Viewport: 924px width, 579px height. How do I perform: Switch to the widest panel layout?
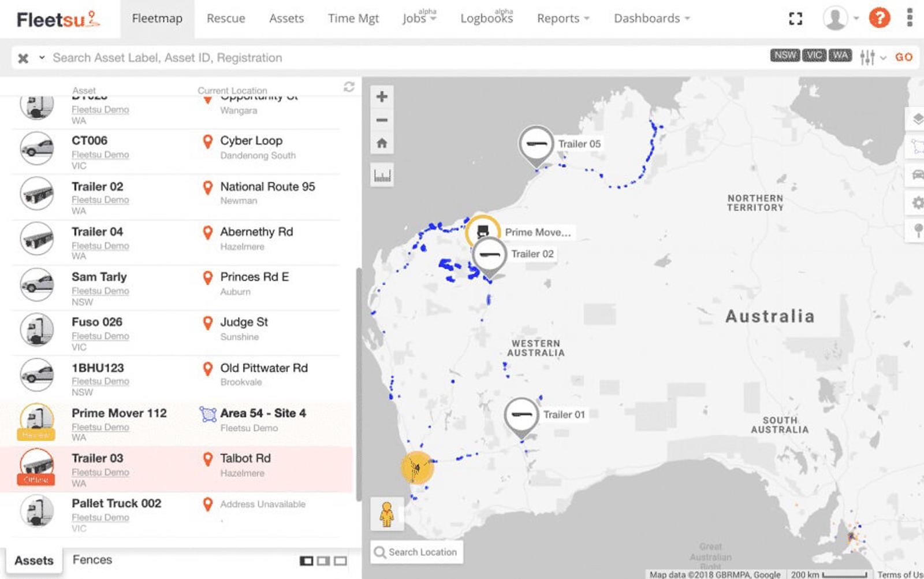tap(341, 561)
